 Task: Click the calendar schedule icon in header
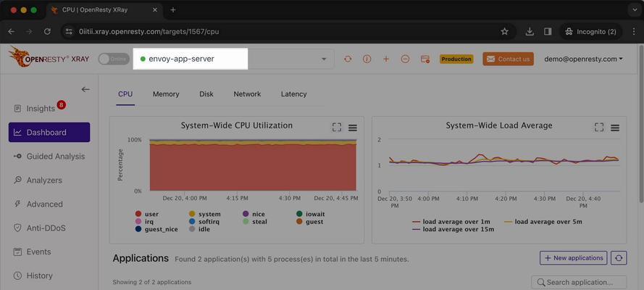425,59
